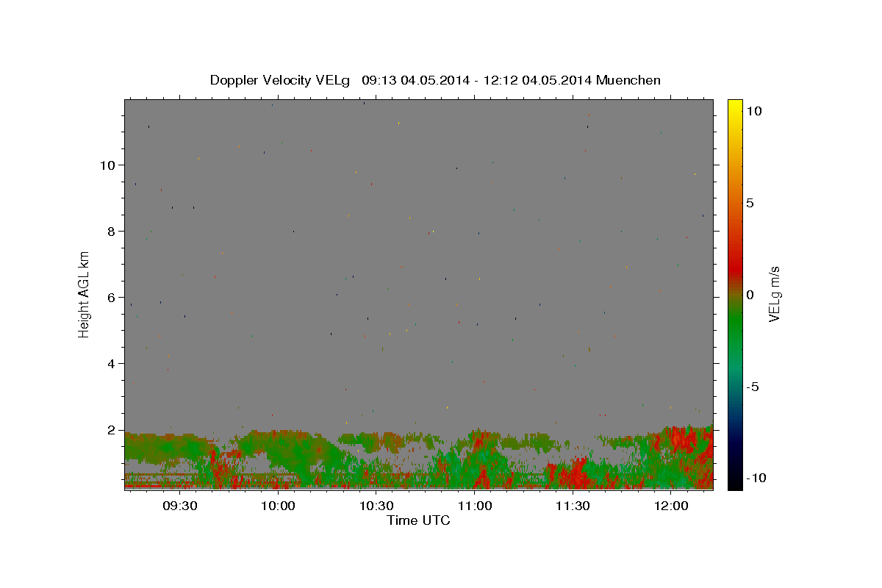882x588 pixels.
Task: Click the 'VELg m/s' colorbar label
Action: [774, 294]
